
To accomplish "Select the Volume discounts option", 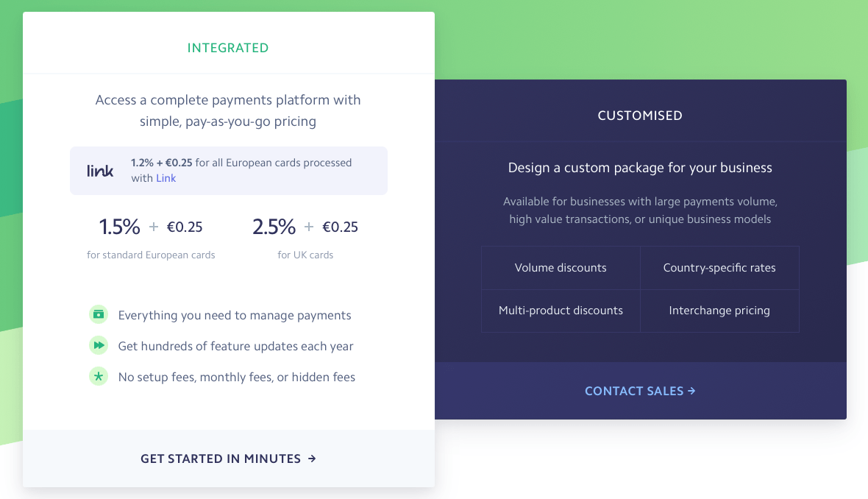I will pos(561,268).
